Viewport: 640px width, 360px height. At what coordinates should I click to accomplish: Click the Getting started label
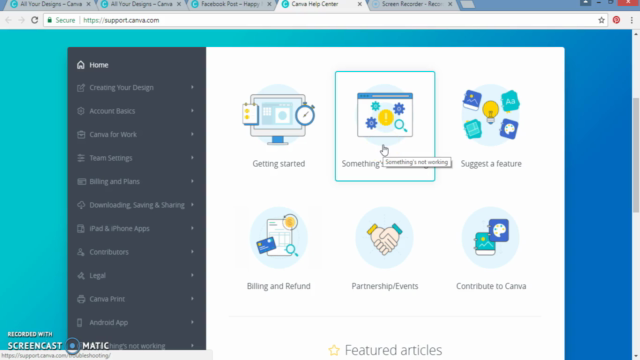click(279, 164)
